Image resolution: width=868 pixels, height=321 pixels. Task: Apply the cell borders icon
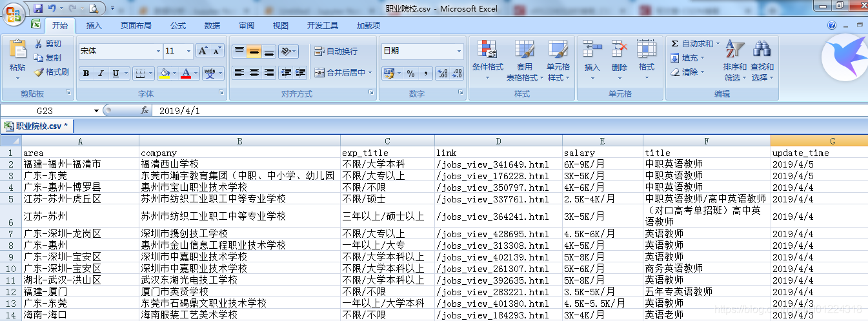140,73
